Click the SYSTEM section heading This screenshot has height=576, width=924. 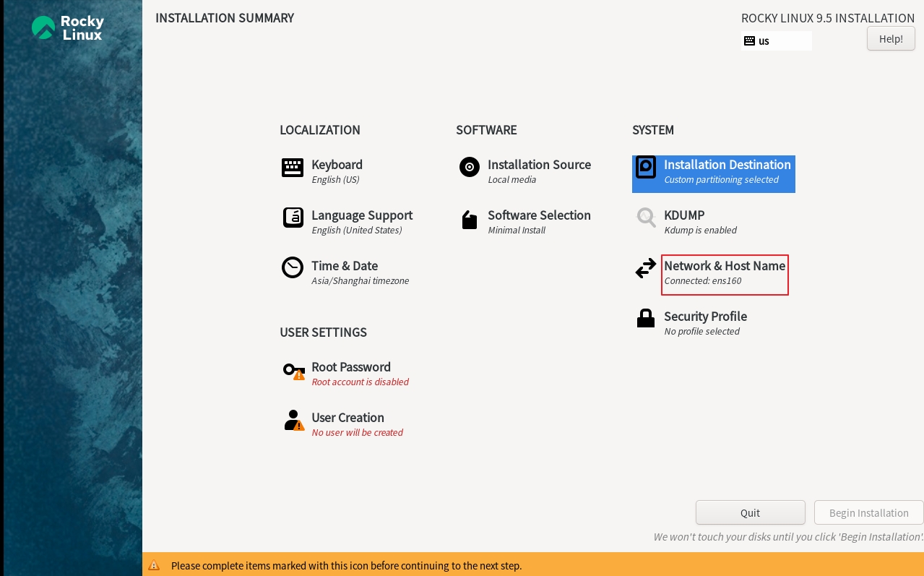point(653,130)
